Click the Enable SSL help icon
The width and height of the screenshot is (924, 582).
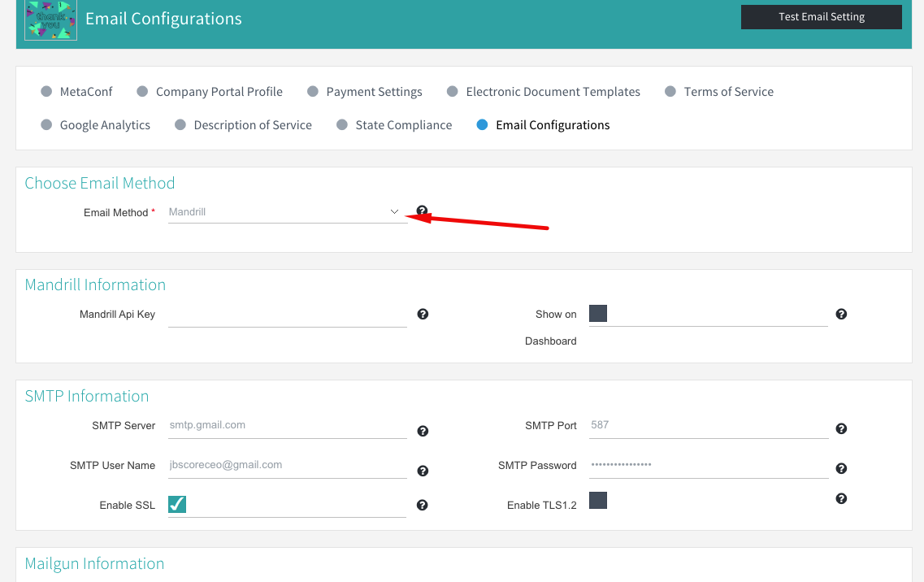tap(422, 505)
